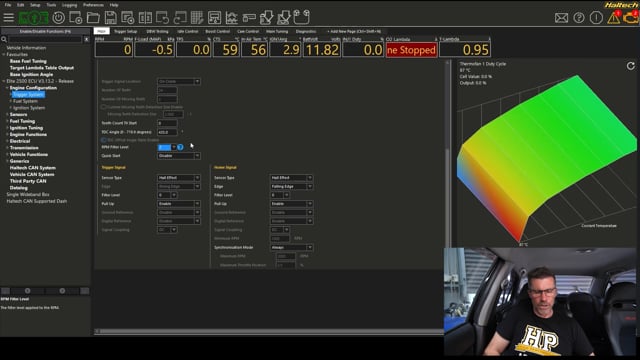The image size is (640, 360).
Task: Open the Quick Start dropdown
Action: (x=179, y=156)
